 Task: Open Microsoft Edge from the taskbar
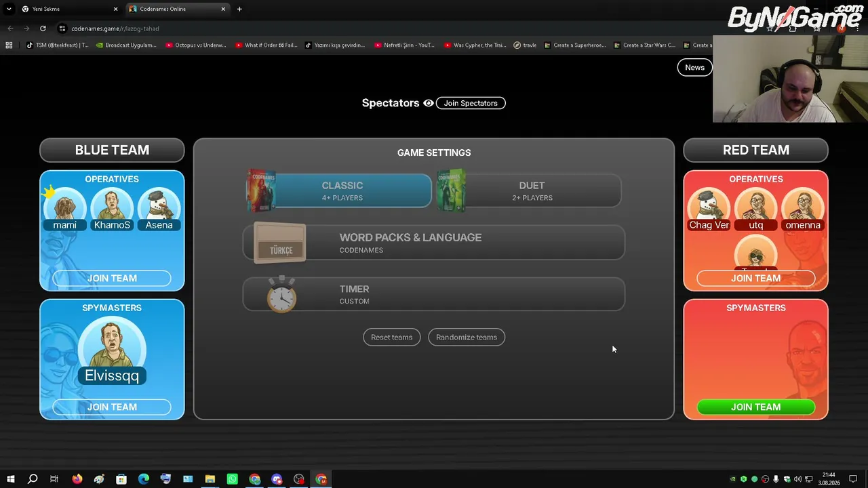pos(144,479)
